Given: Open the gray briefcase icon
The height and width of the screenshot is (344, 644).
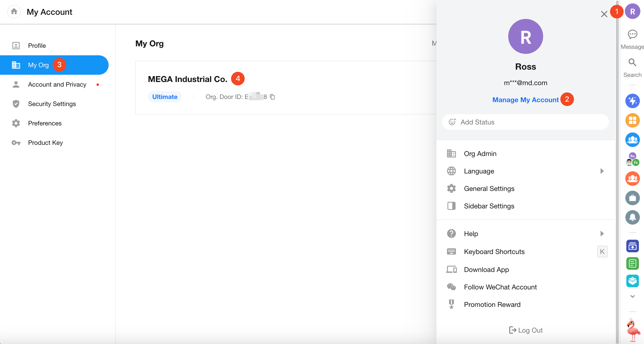Looking at the screenshot, I should [632, 198].
